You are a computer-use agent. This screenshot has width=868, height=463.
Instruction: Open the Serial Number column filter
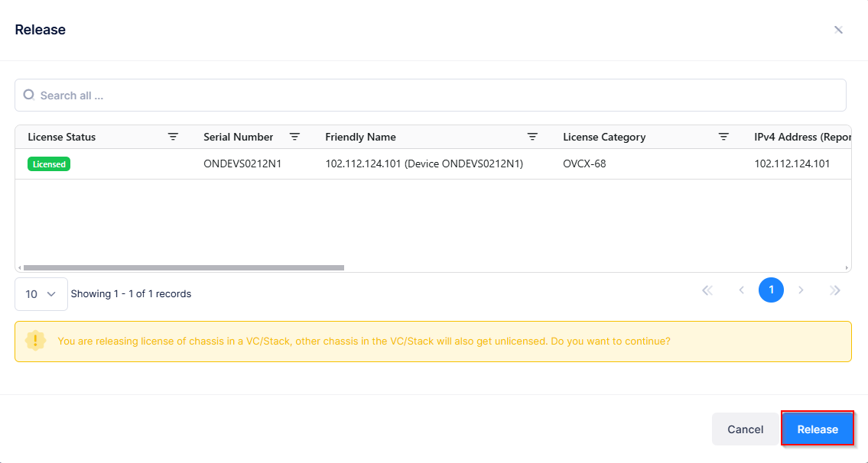pyautogui.click(x=294, y=137)
